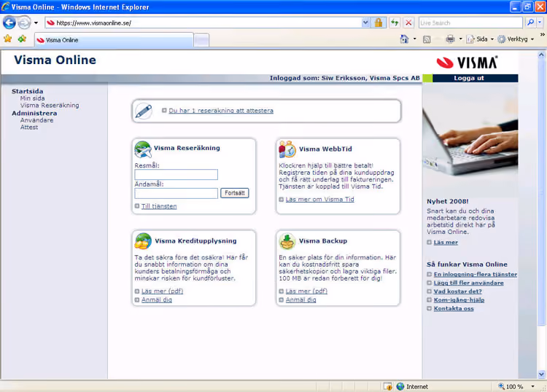Click the RSS feeds toolbar icon

click(x=427, y=39)
